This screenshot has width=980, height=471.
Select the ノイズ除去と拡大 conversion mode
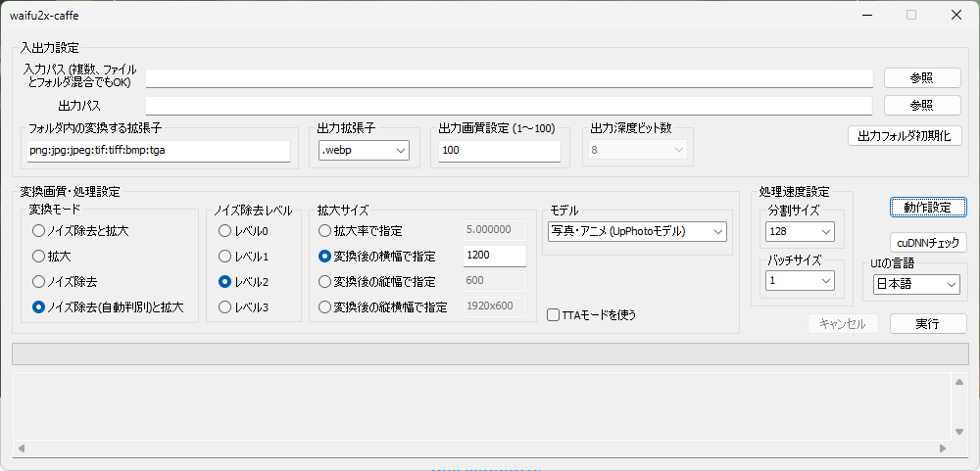coord(39,231)
